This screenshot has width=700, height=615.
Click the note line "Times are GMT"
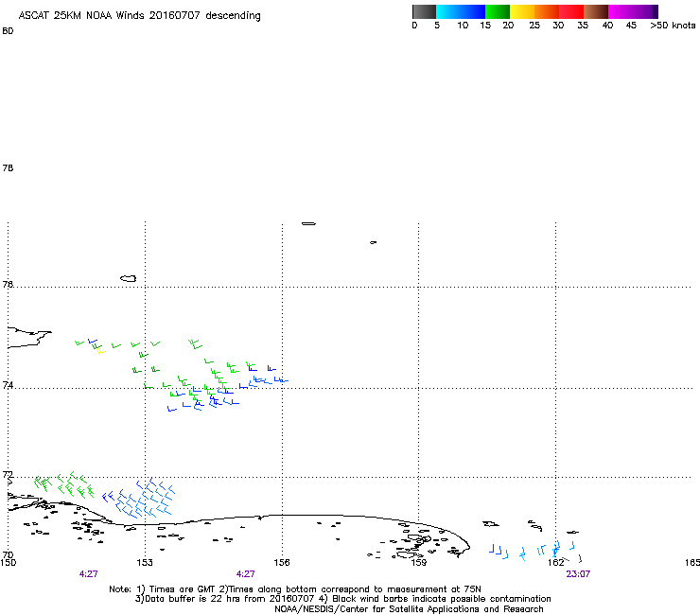pos(183,589)
